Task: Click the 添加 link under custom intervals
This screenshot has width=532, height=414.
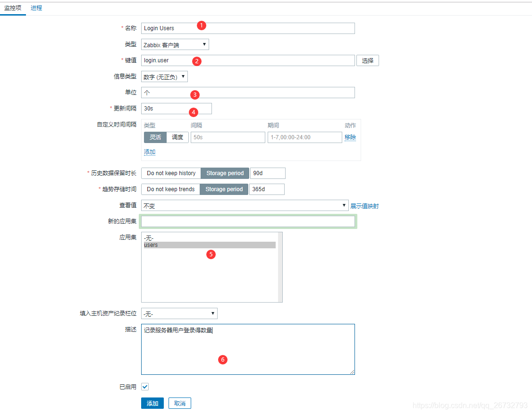Action: click(x=150, y=152)
